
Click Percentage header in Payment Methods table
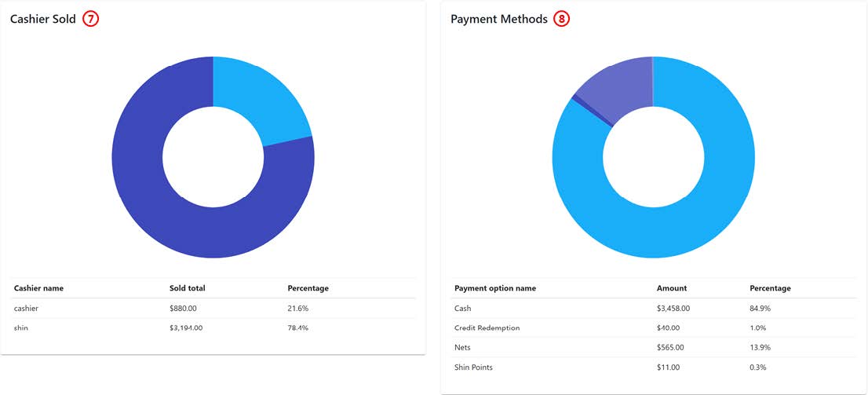[x=770, y=288]
